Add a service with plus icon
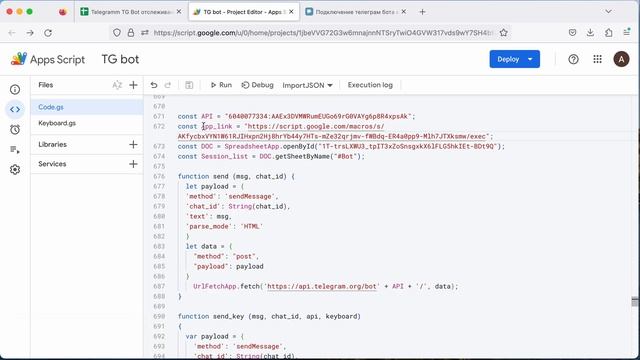The width and height of the screenshot is (640, 360). coord(133,164)
